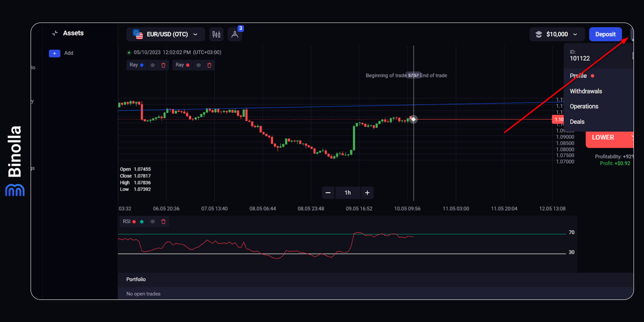
Task: Click the blue plus Add icon
Action: (54, 53)
